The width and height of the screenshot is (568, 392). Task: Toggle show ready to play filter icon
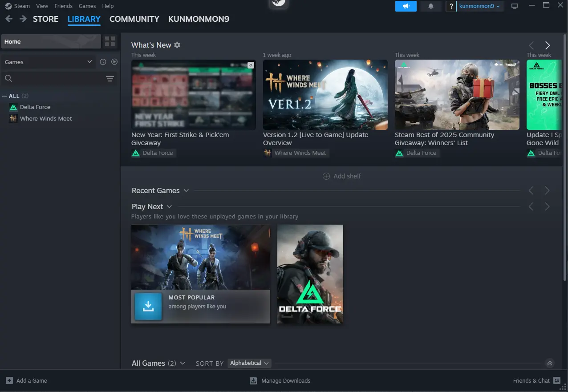coord(114,62)
